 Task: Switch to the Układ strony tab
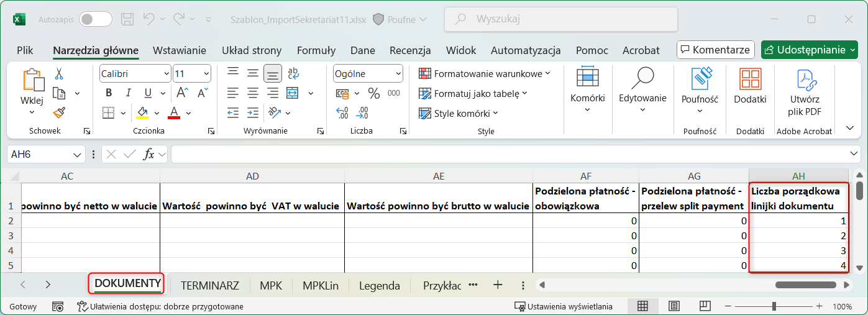point(252,50)
